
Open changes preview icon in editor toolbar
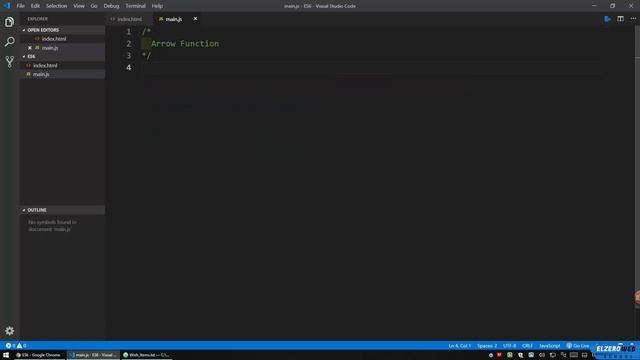[x=607, y=19]
